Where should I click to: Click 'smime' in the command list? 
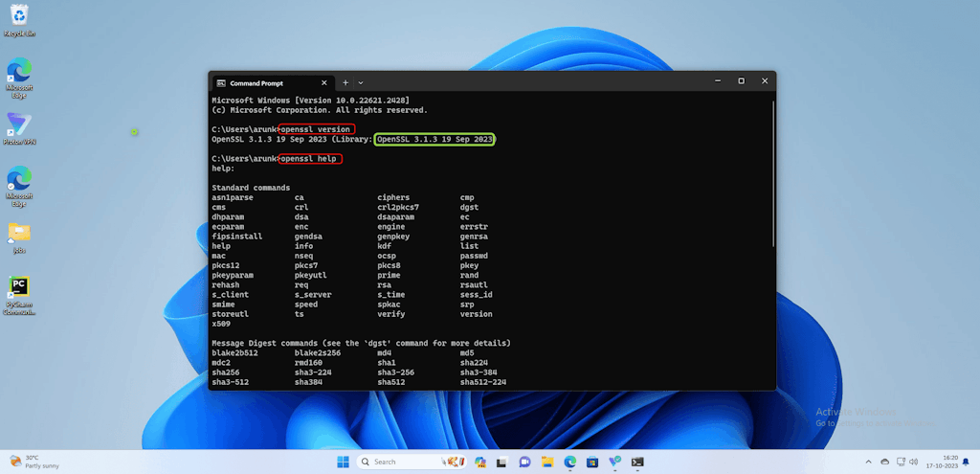click(223, 305)
